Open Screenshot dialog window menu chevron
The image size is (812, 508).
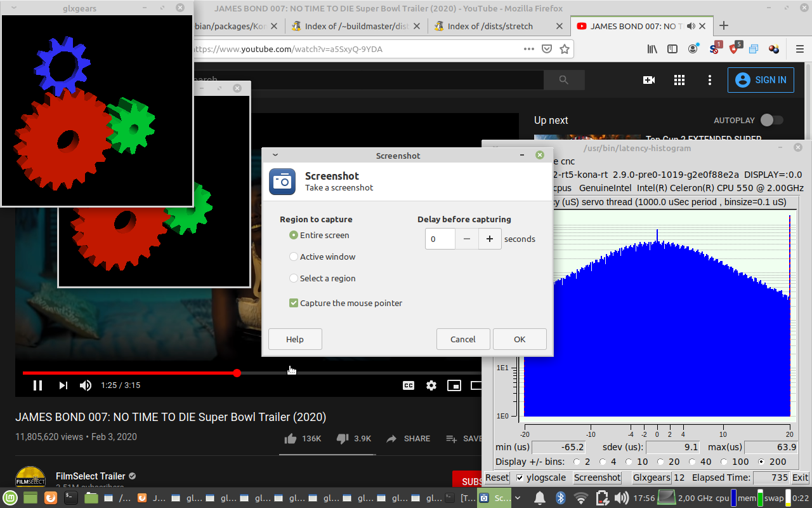(x=275, y=155)
